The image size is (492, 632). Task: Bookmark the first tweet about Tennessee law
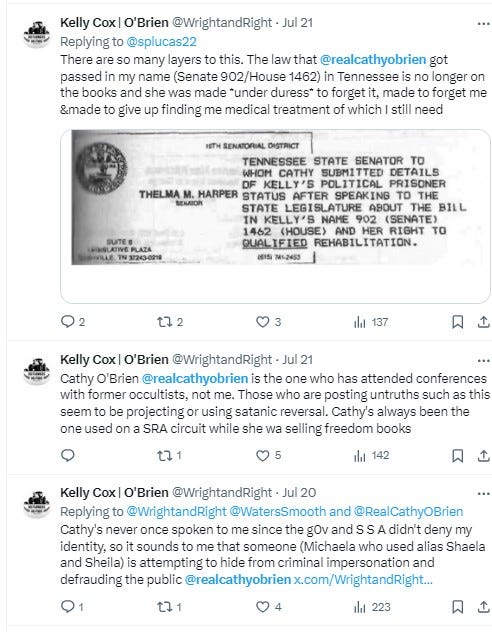[x=457, y=322]
